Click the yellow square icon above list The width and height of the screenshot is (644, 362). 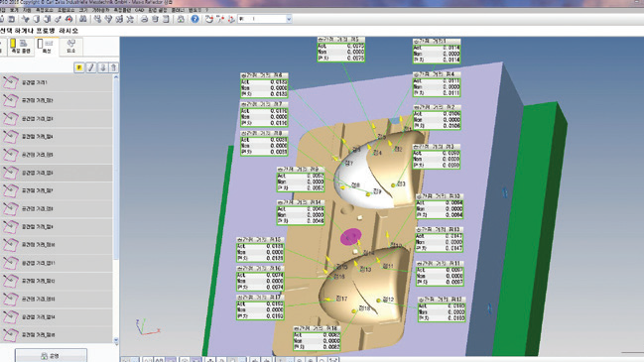pos(79,67)
